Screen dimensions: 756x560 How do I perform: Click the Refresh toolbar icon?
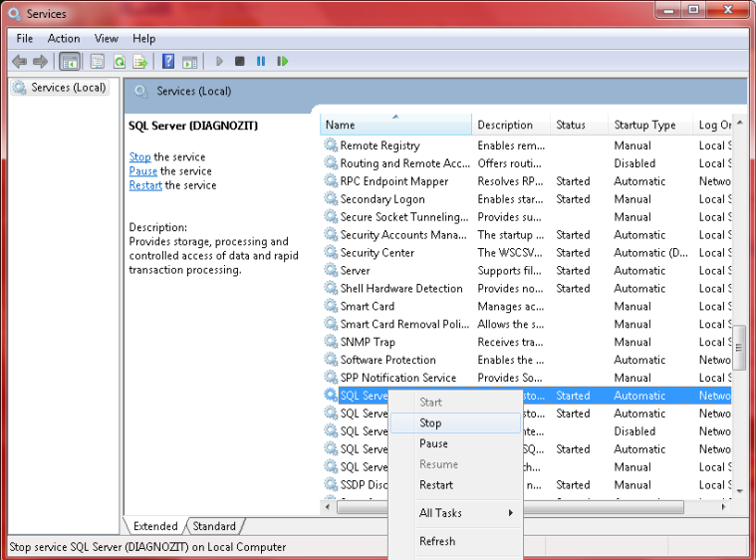(120, 62)
